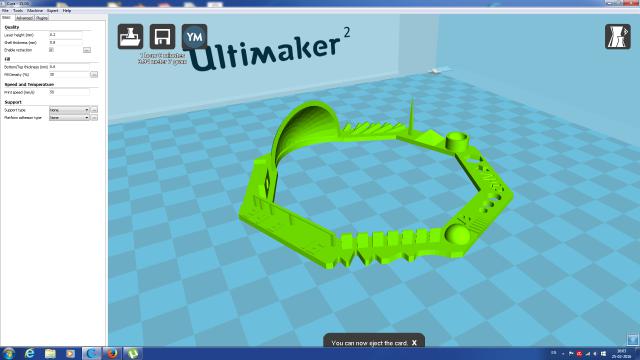Open fill density settings ellipsis button
Screen dimensions: 640x360
[94, 75]
